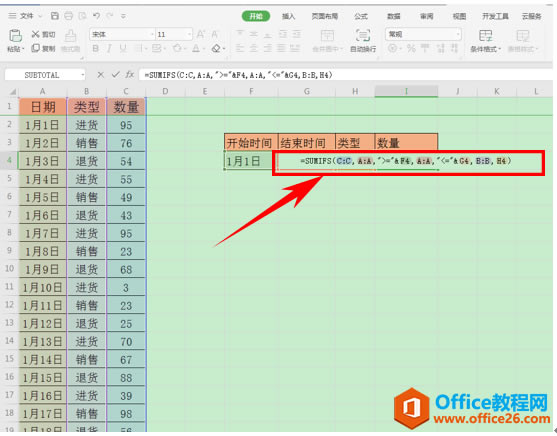This screenshot has width=557, height=436.
Task: Click the align left icon
Action: (x=240, y=48)
